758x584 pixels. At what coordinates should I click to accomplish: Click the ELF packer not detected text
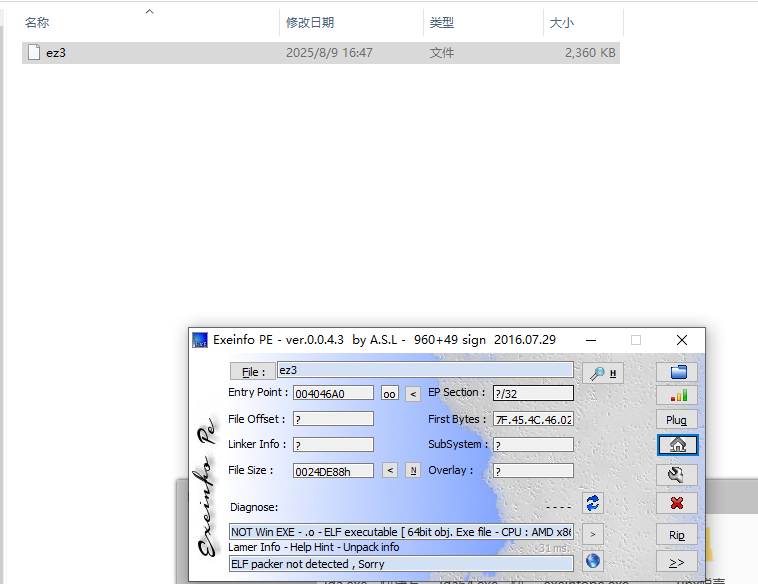point(401,564)
